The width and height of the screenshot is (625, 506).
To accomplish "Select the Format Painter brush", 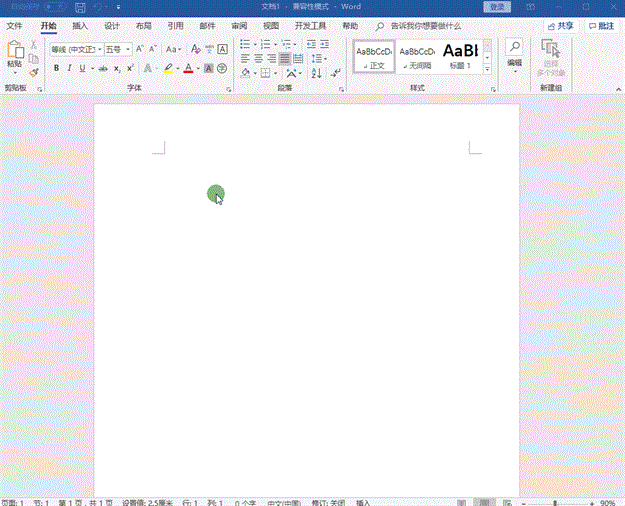I will click(34, 72).
